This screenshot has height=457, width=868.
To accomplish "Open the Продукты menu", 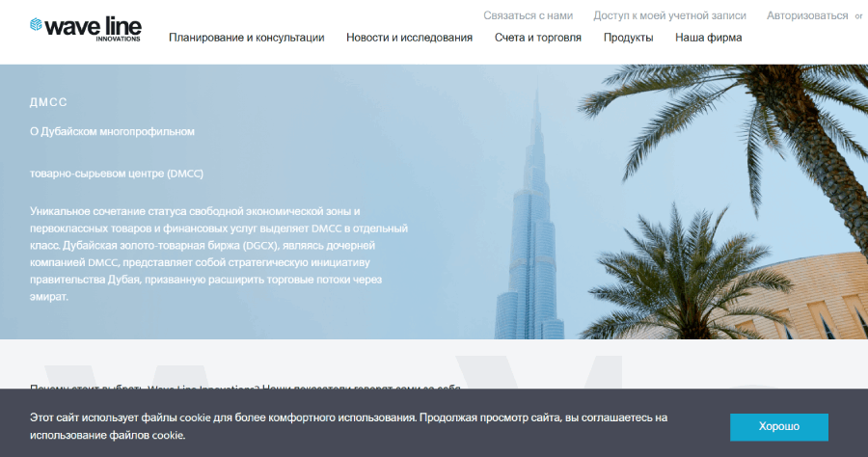I will click(x=628, y=38).
